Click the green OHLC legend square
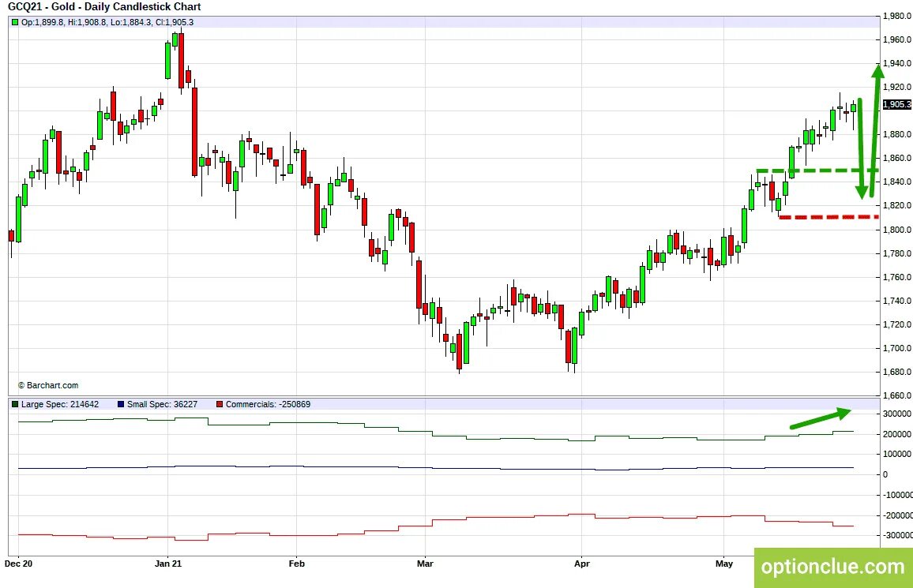 pyautogui.click(x=15, y=22)
